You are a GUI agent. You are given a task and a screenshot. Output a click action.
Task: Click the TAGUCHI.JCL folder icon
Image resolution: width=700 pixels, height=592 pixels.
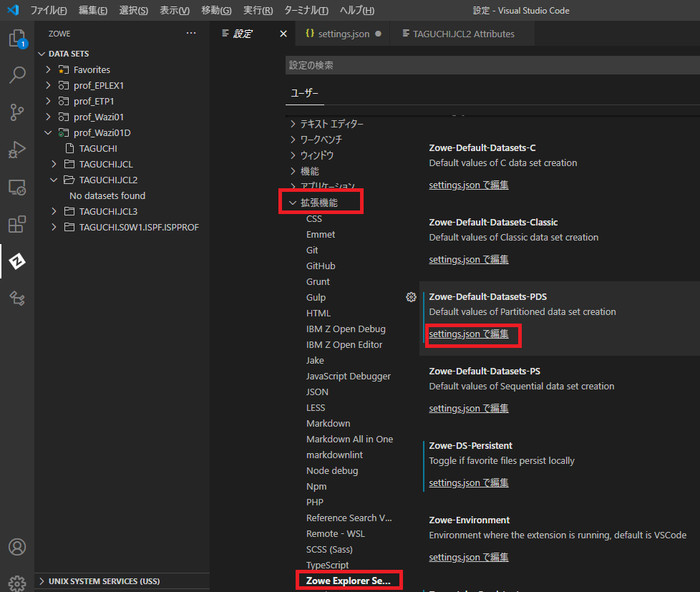[x=69, y=165]
